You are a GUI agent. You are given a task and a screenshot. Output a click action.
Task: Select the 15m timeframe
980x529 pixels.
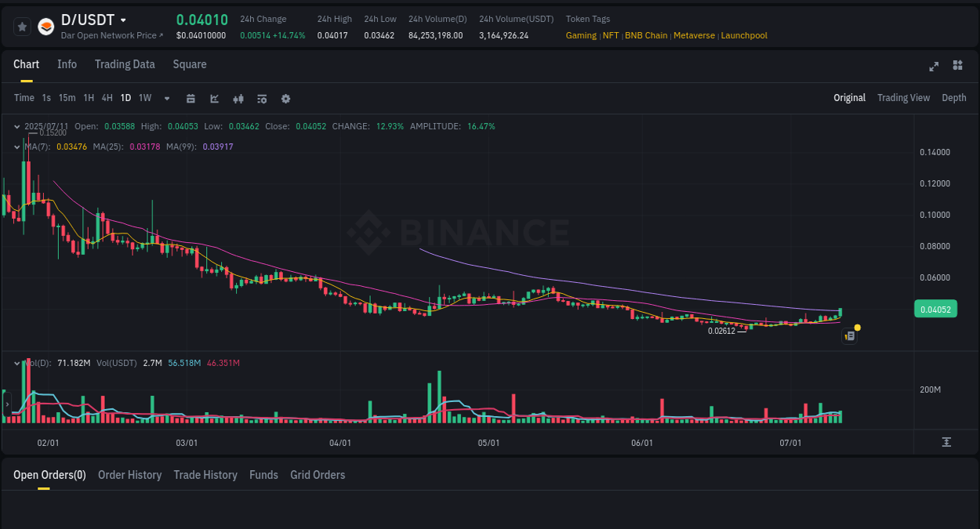(67, 98)
